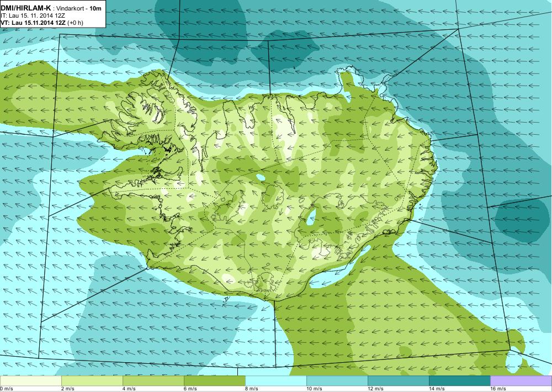Click the purple legend swatch above 16 m/s
Viewport: 552px width, 392px height.
pos(521,381)
